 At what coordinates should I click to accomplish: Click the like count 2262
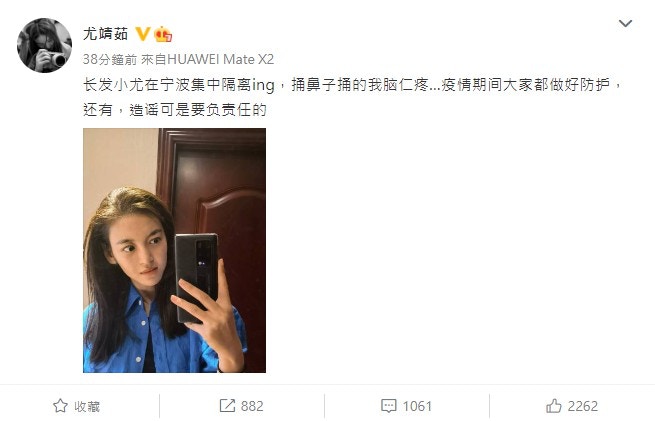[583, 406]
